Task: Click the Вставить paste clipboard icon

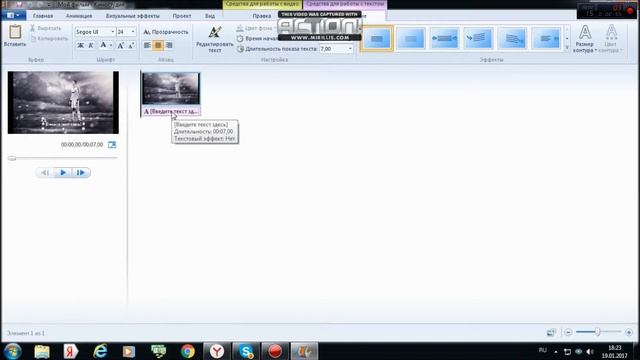Action: point(15,32)
